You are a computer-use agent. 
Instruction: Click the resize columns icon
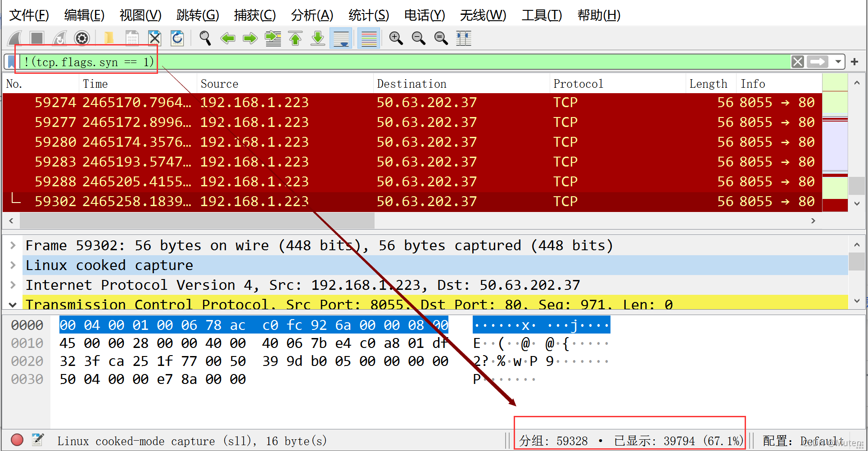click(x=464, y=38)
